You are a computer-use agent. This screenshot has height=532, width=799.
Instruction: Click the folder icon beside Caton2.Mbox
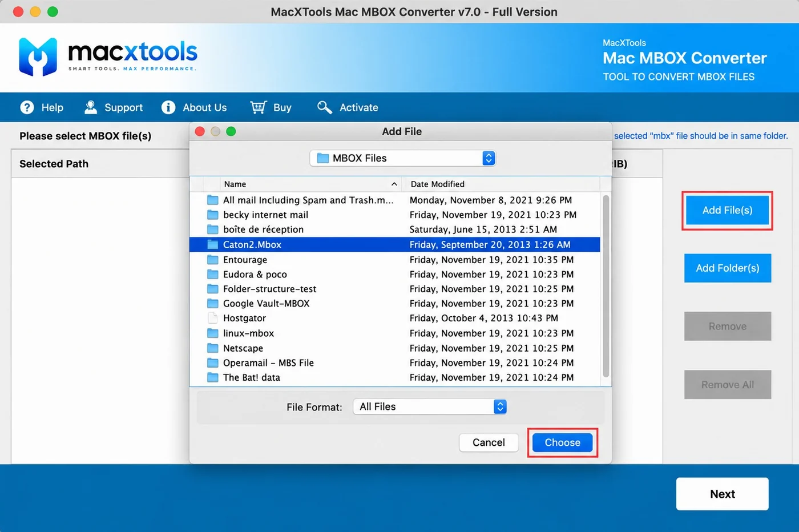pyautogui.click(x=213, y=244)
